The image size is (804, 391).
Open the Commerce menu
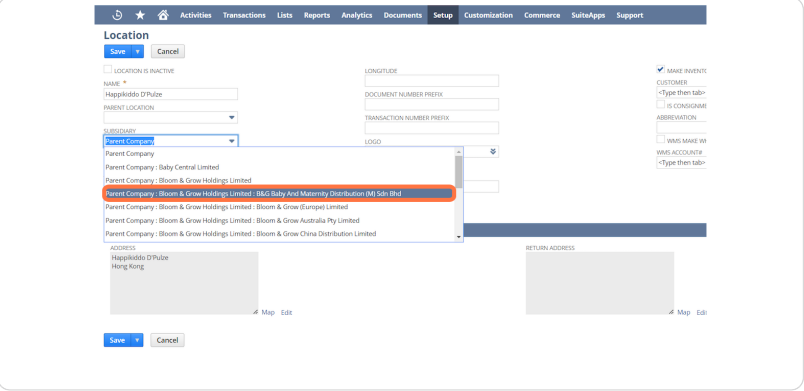tap(542, 15)
